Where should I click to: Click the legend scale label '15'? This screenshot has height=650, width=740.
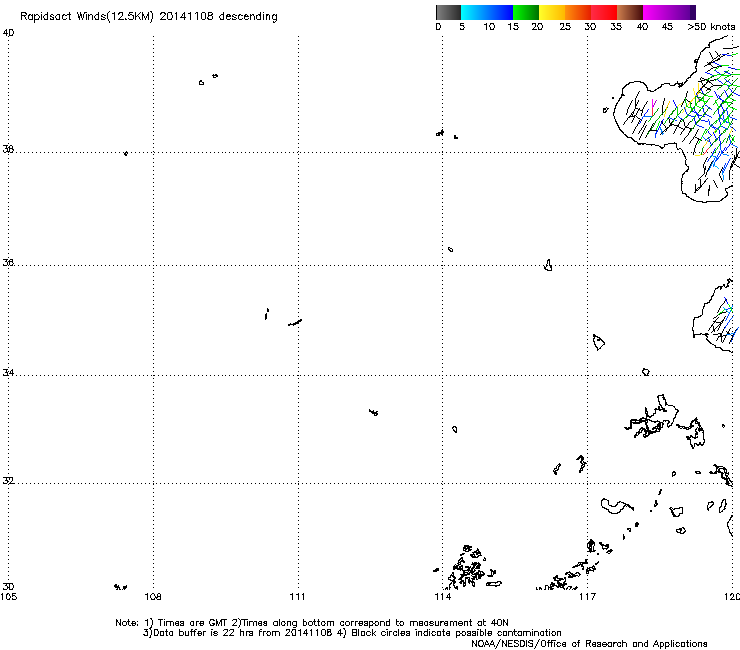click(x=513, y=27)
